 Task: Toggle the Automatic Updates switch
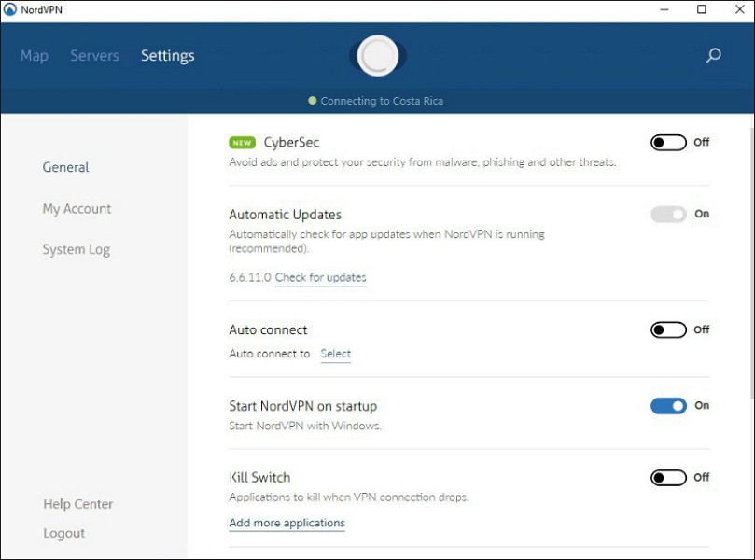point(668,215)
